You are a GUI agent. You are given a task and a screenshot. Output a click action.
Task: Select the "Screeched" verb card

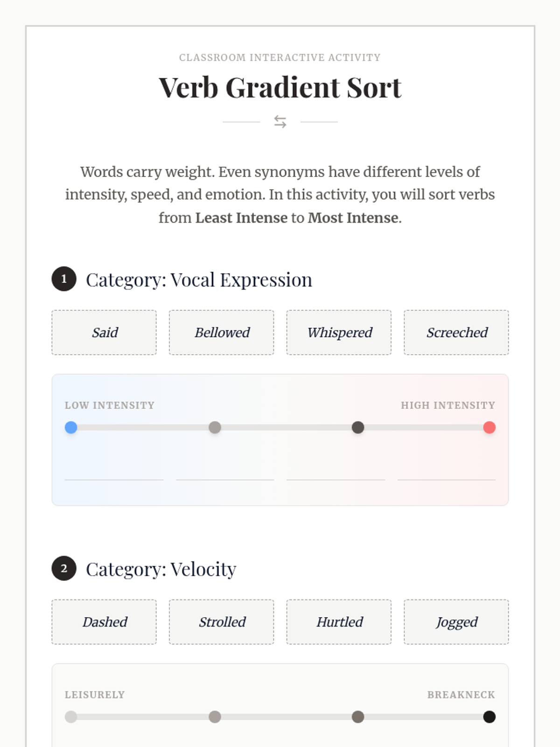456,332
